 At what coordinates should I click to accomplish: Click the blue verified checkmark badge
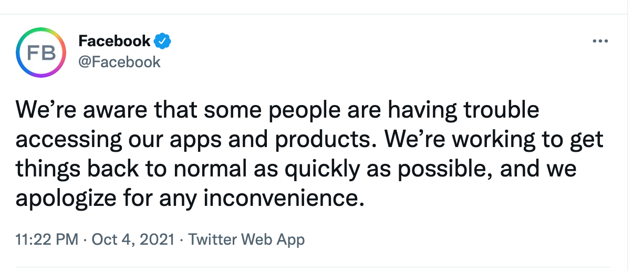(x=163, y=40)
